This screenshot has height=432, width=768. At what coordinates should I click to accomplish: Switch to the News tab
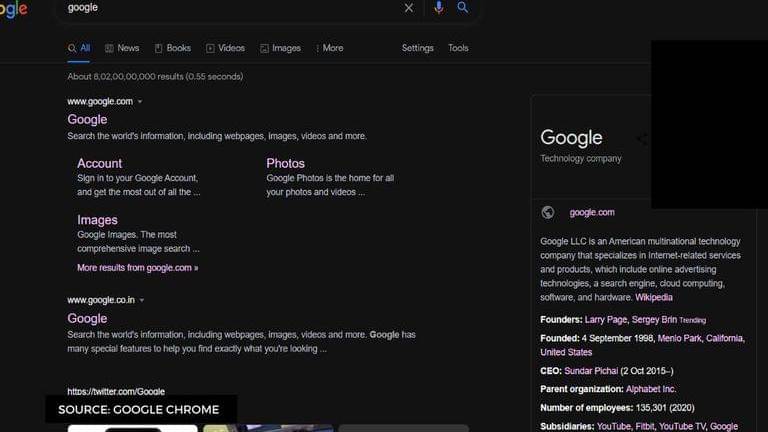[x=122, y=48]
